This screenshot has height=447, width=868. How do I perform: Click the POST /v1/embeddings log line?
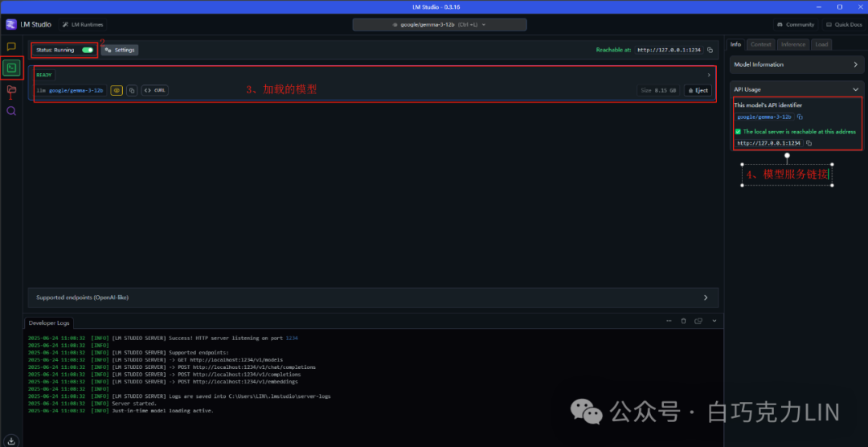(162, 381)
